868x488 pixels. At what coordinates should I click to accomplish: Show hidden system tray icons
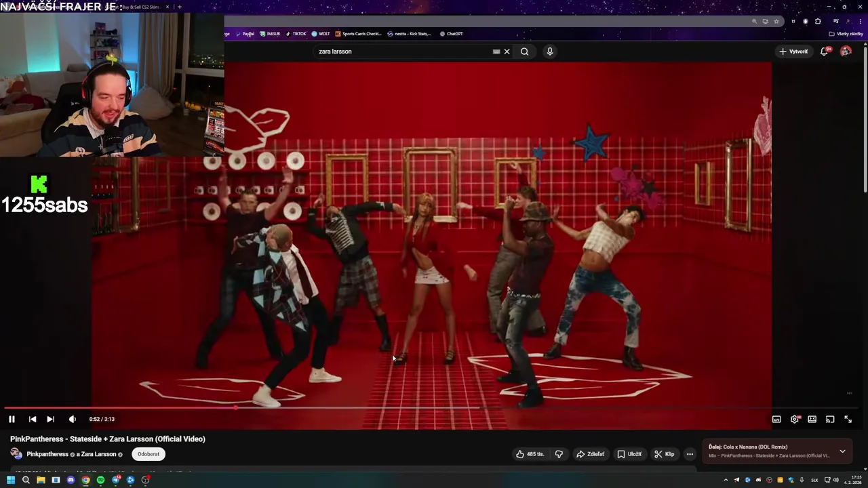[726, 480]
